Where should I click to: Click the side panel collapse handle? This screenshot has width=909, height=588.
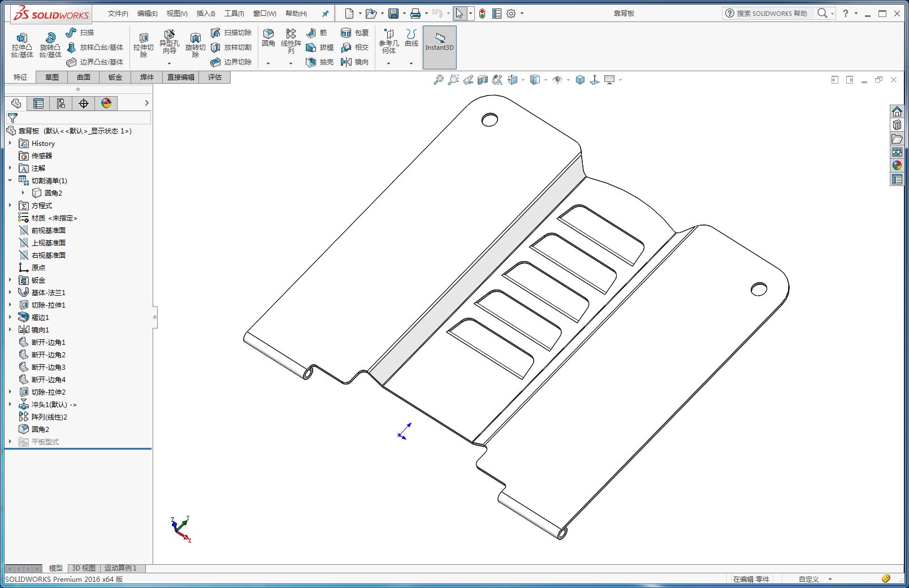155,317
